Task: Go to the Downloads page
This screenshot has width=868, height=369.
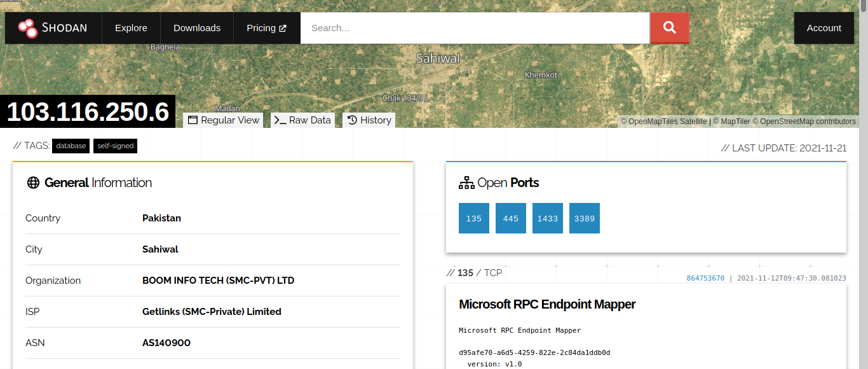Action: (197, 28)
